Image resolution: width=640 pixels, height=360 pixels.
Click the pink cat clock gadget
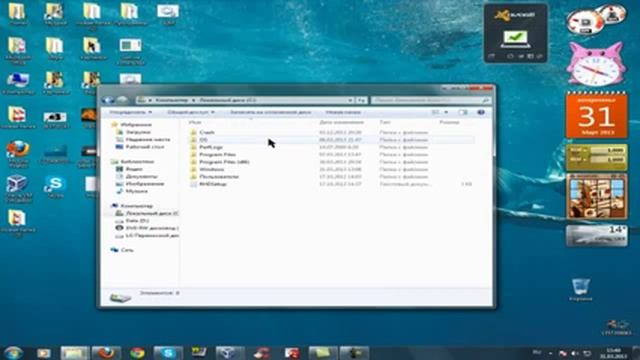pyautogui.click(x=596, y=64)
